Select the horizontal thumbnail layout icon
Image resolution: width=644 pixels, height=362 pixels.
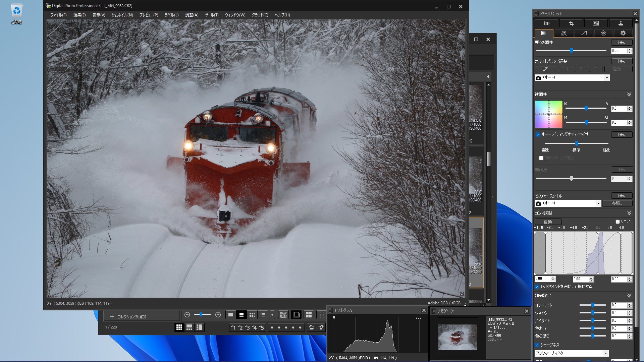(189, 327)
